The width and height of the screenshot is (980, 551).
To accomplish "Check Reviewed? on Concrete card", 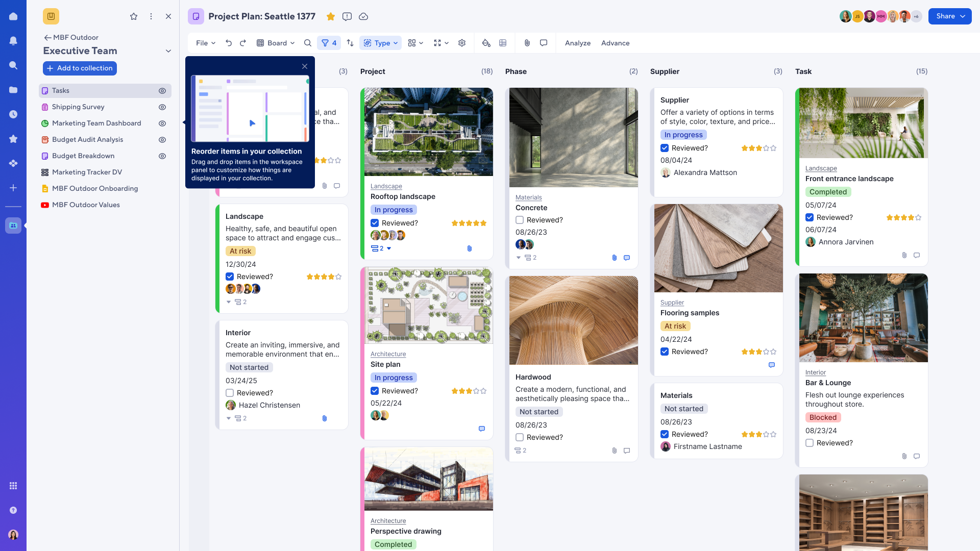I will coord(520,220).
